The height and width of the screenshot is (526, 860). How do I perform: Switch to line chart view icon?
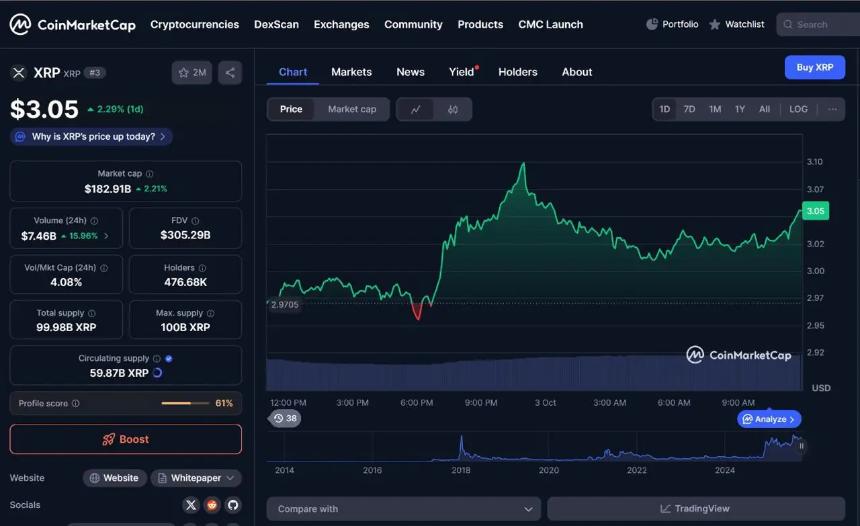pyautogui.click(x=415, y=109)
